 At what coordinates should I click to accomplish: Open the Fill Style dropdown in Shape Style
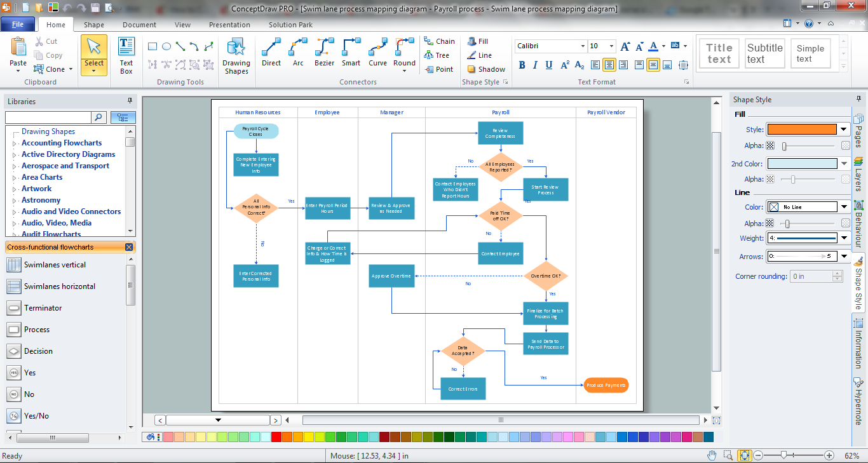(843, 129)
